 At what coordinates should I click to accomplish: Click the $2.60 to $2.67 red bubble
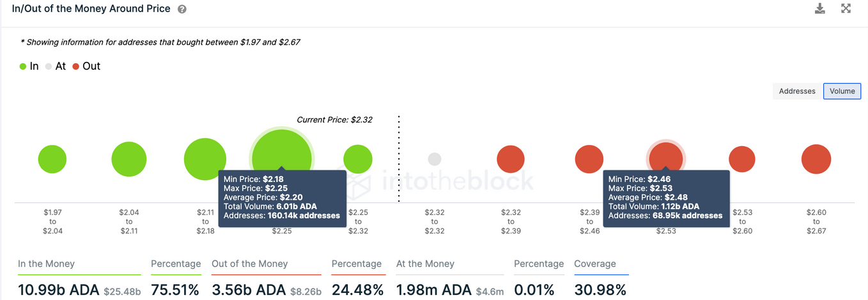click(x=816, y=160)
